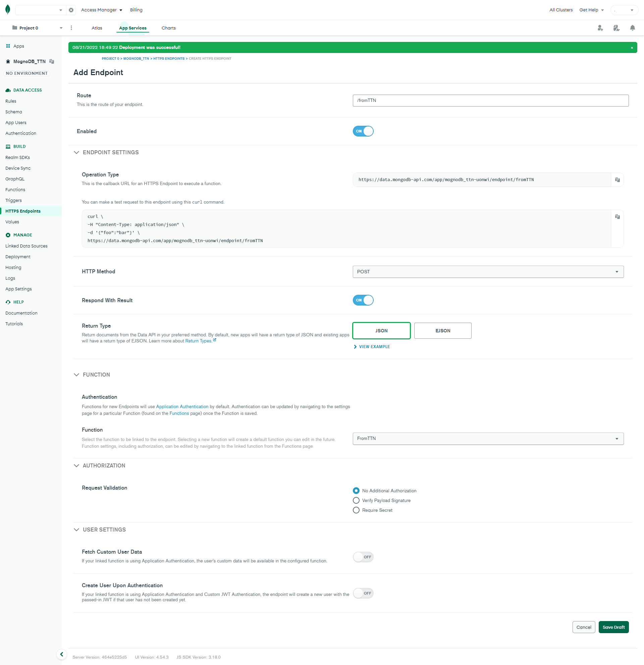
Task: Open the HTTP Method dropdown
Action: pyautogui.click(x=488, y=272)
